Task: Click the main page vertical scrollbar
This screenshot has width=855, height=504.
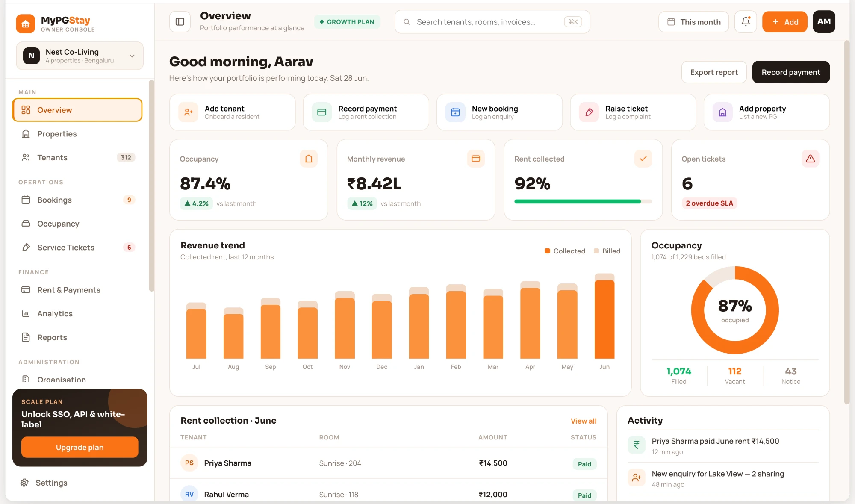Action: point(847,222)
